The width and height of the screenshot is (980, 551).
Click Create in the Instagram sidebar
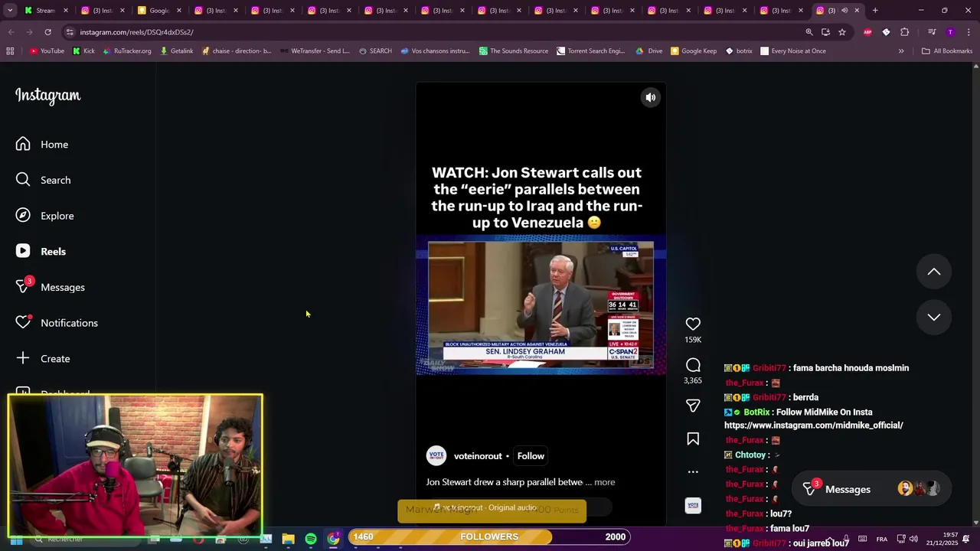point(43,359)
